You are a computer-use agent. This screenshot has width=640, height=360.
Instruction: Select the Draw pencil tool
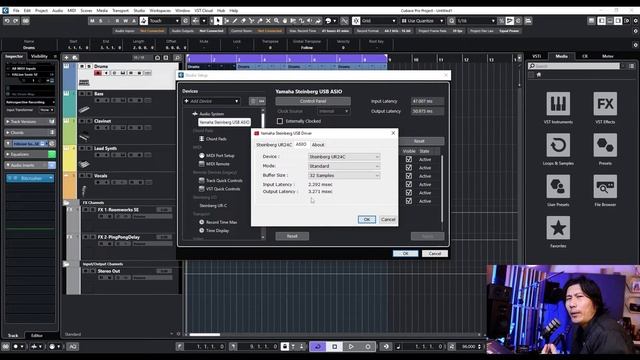[235, 21]
